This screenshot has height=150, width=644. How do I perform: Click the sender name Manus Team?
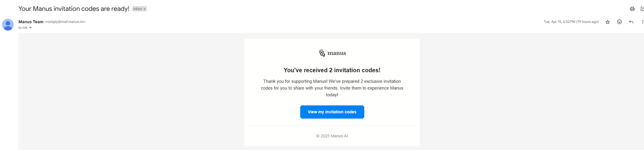pos(31,22)
